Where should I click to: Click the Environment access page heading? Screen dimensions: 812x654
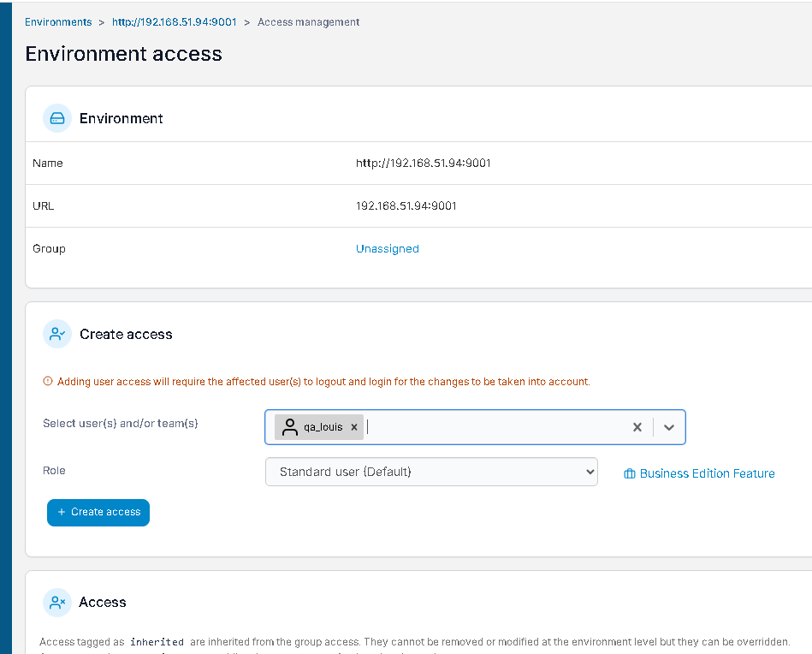click(124, 54)
